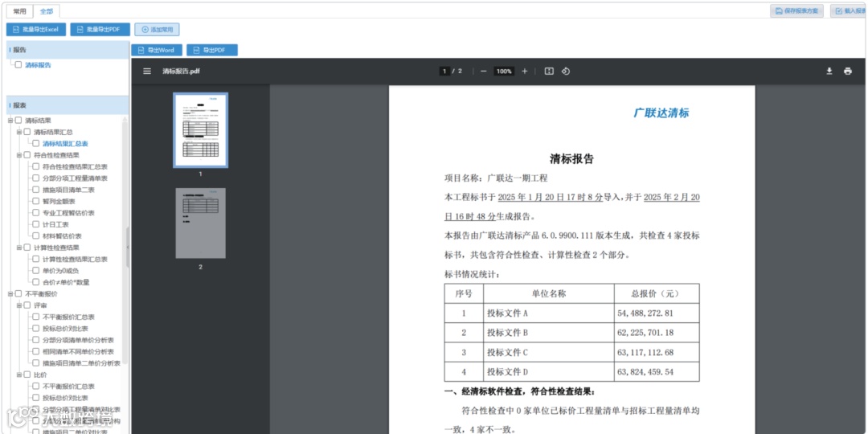Select the page 1 thumbnail
Image resolution: width=868 pixels, height=434 pixels.
[x=200, y=130]
